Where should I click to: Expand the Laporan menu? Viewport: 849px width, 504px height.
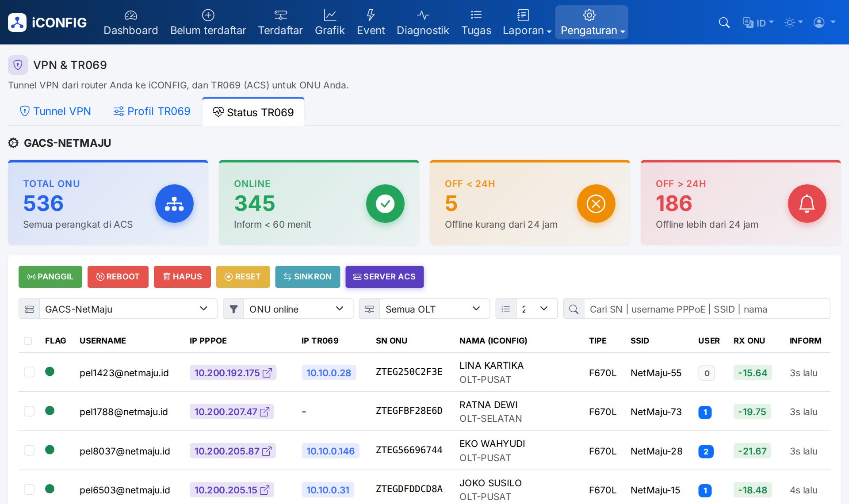pyautogui.click(x=527, y=22)
